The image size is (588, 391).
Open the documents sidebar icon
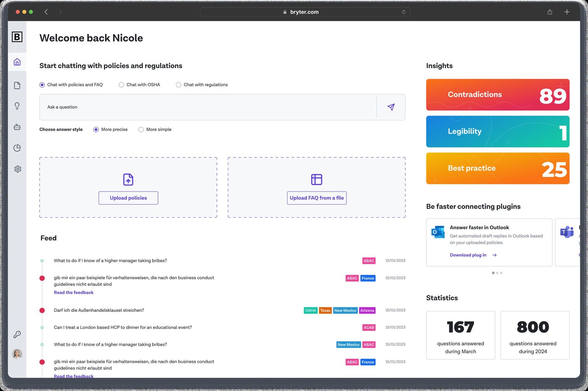coord(17,86)
